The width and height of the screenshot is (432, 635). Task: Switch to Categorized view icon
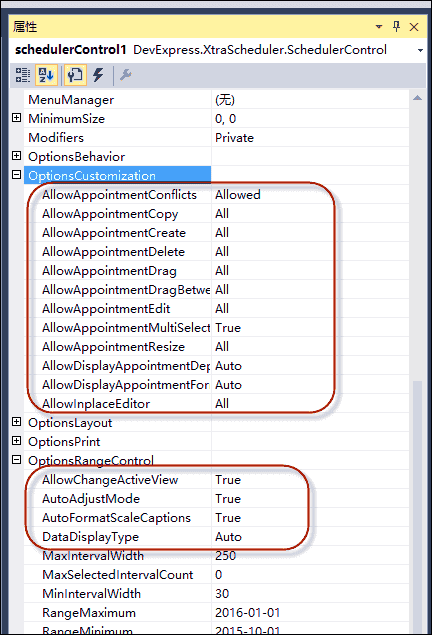coord(23,75)
